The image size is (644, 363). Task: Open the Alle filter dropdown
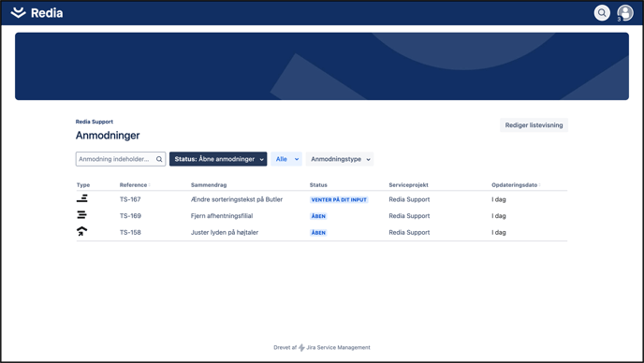[286, 159]
